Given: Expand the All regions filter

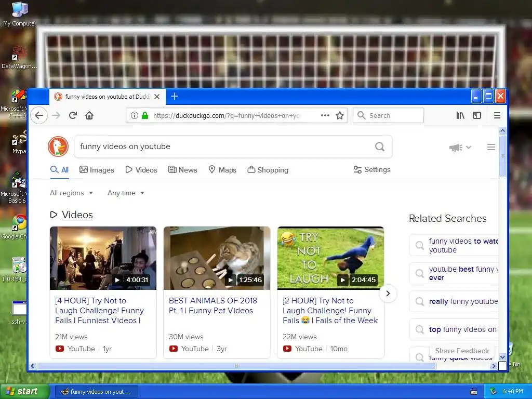Looking at the screenshot, I should pyautogui.click(x=71, y=193).
